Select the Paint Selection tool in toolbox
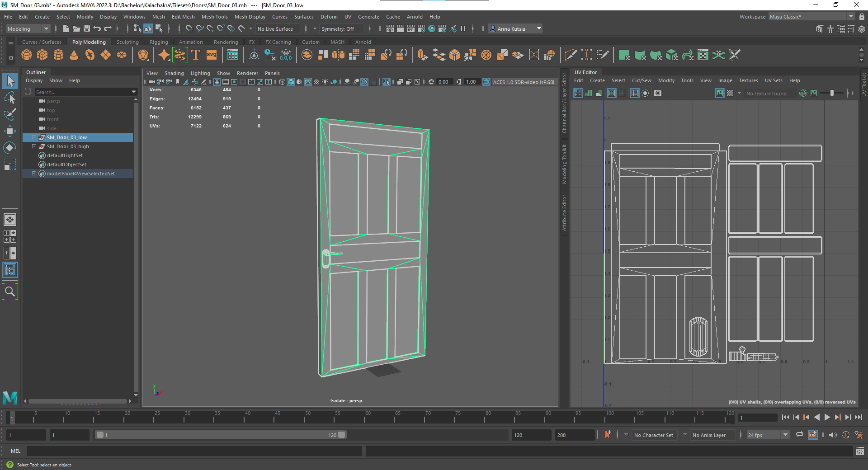The height and width of the screenshot is (470, 868). 9,114
